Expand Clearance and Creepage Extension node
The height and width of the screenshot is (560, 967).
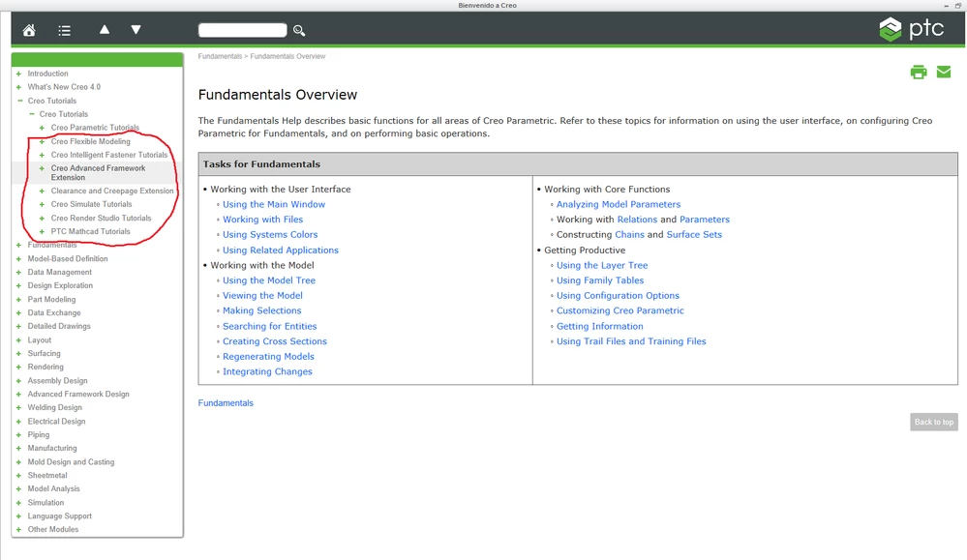coord(42,191)
